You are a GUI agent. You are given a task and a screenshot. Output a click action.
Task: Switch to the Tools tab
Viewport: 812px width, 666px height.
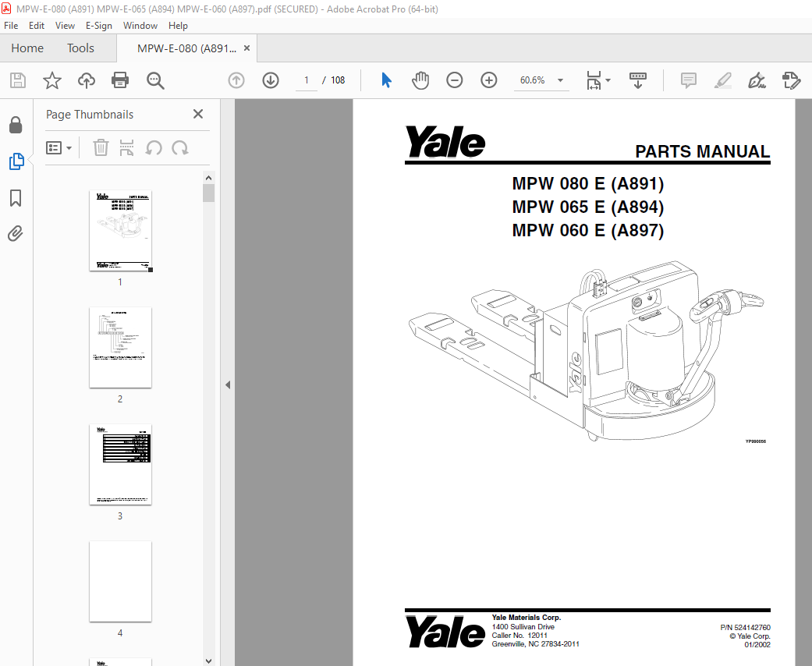click(80, 48)
